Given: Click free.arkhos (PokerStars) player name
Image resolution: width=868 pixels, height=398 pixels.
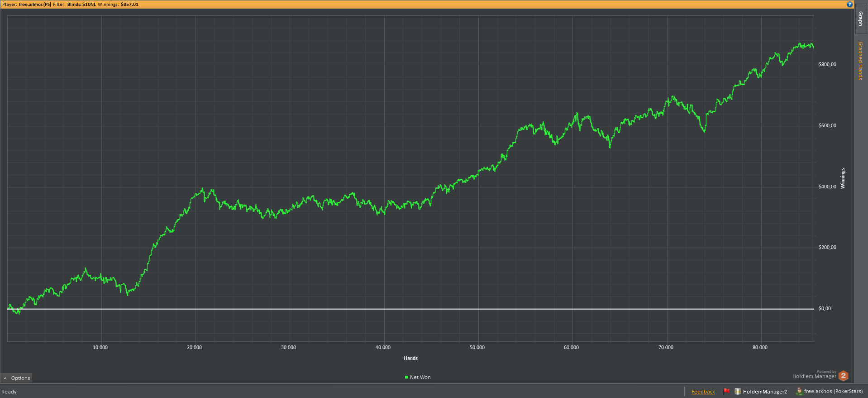Looking at the screenshot, I should [x=833, y=391].
